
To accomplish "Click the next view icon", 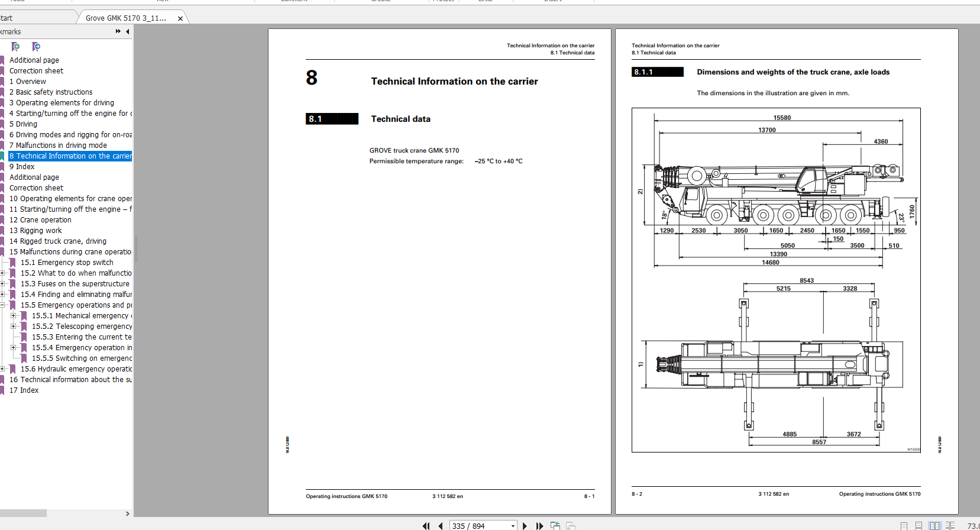I will 571,526.
